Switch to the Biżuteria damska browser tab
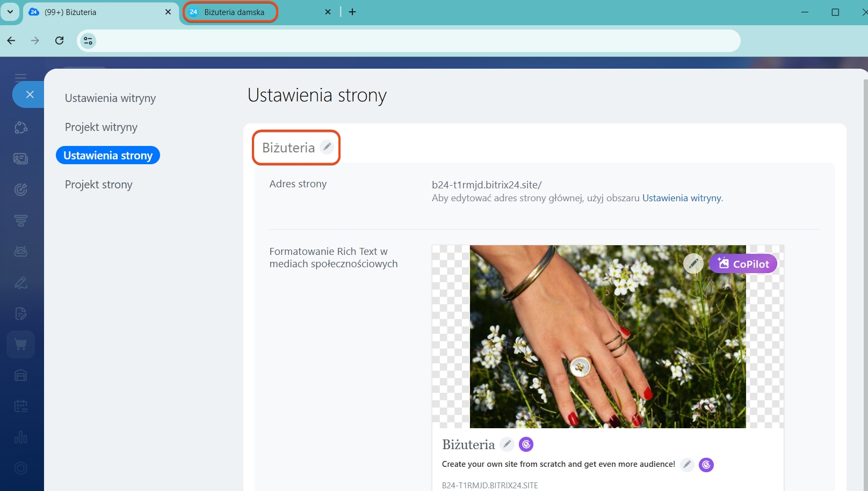Image resolution: width=868 pixels, height=491 pixels. [x=234, y=12]
